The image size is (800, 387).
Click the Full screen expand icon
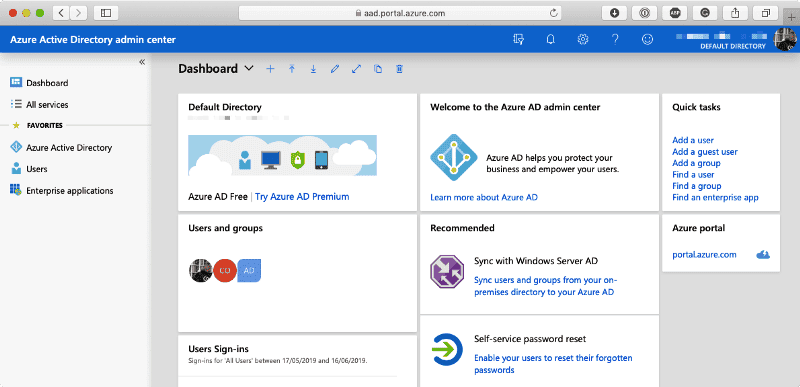(x=356, y=69)
